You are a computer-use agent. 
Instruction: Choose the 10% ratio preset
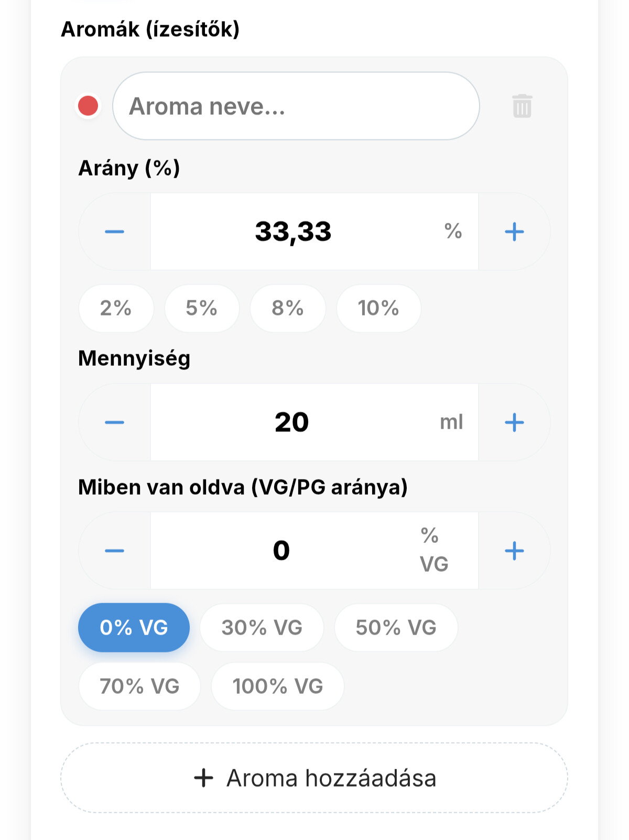(x=378, y=308)
